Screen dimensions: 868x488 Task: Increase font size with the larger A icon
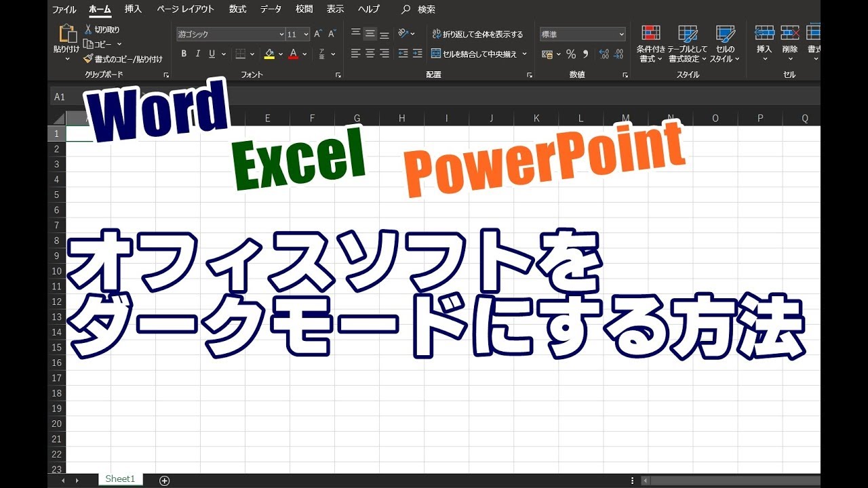[x=318, y=34]
